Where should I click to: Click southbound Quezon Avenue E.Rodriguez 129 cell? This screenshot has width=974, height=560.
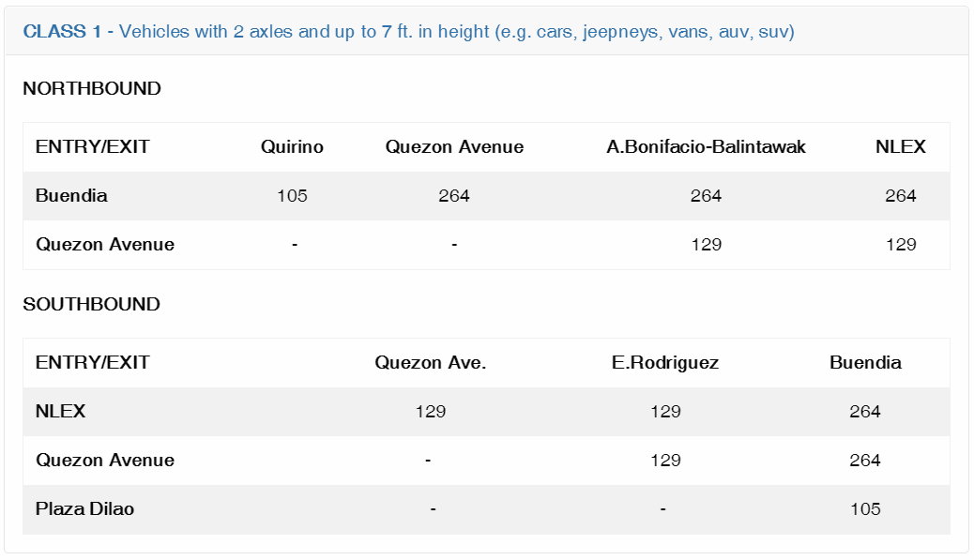(665, 460)
